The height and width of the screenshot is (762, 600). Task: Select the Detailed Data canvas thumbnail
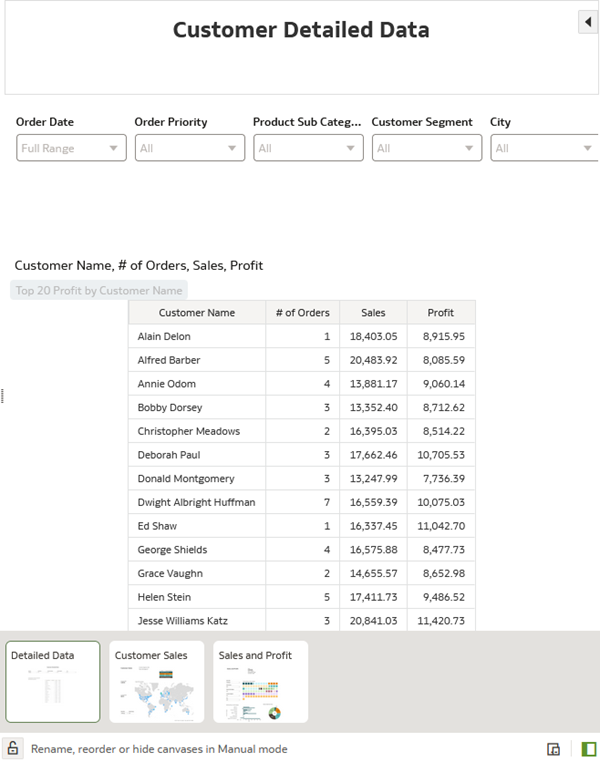coord(53,682)
